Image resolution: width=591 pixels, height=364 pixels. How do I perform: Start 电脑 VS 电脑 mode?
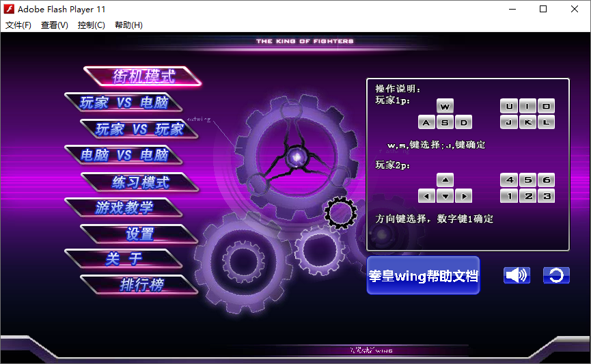coord(124,155)
